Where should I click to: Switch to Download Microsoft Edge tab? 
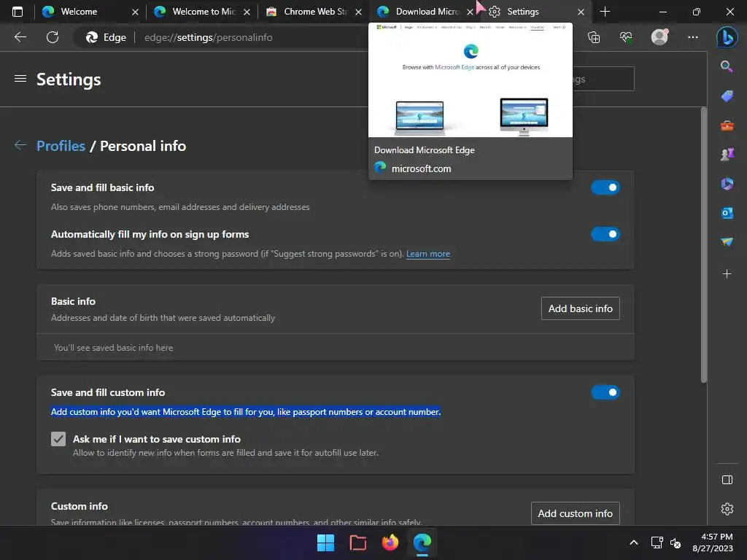[425, 12]
